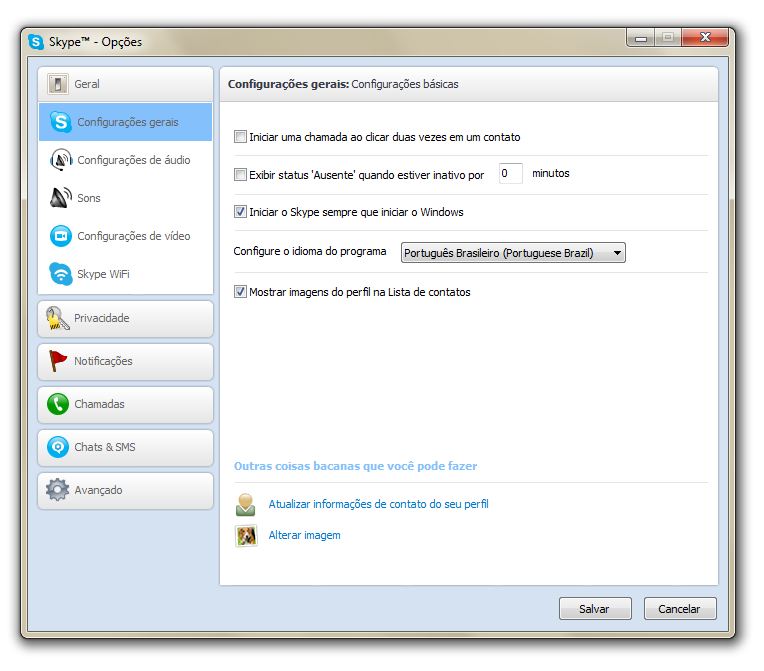Viewport: 764px width, 671px height.
Task: Uncheck Iniciar o Skype with Windows
Action: [x=240, y=211]
